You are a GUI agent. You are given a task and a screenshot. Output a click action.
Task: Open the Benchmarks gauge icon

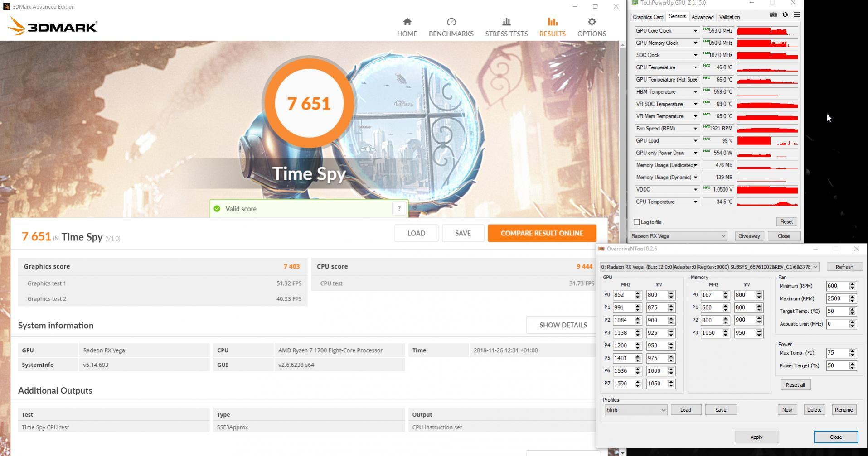tap(451, 22)
